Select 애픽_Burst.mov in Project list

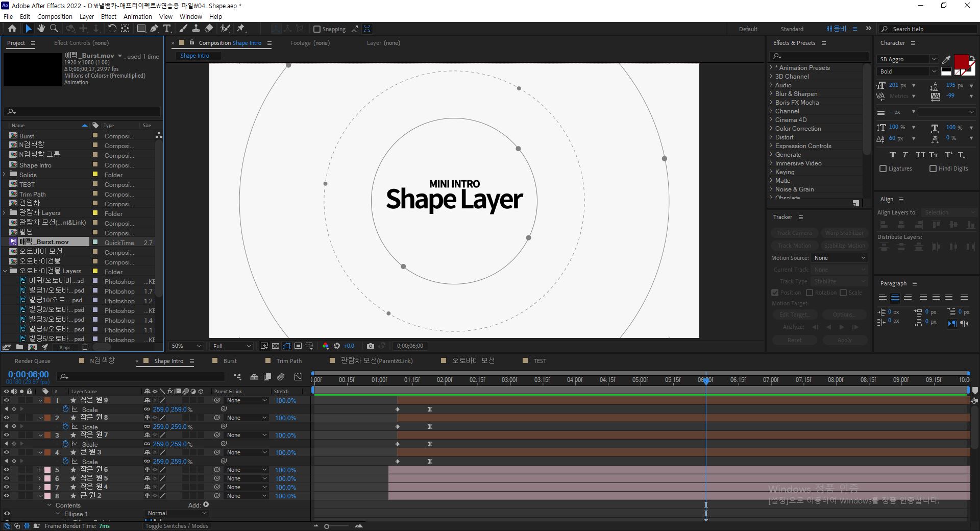pos(44,242)
